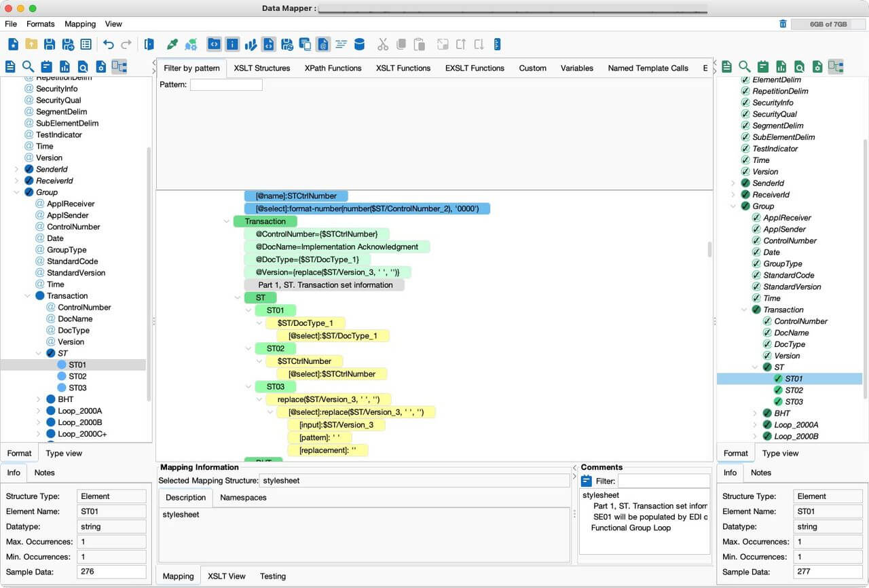This screenshot has width=869, height=588.
Task: Collapse the Group node in source tree
Action: pos(16,192)
